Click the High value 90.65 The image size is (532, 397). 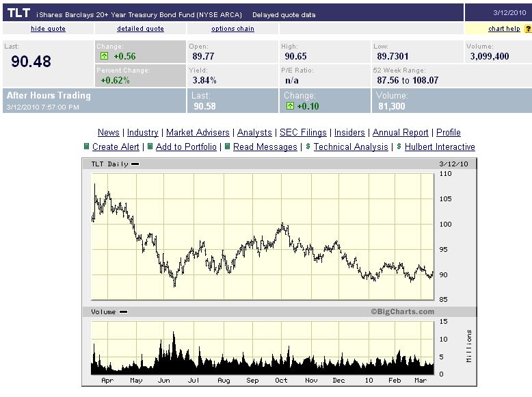[x=295, y=56]
